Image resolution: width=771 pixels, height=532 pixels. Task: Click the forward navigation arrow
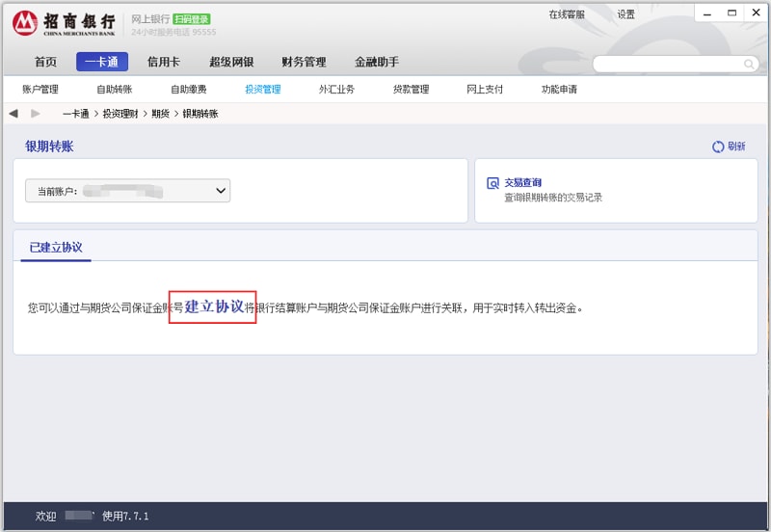(x=36, y=114)
